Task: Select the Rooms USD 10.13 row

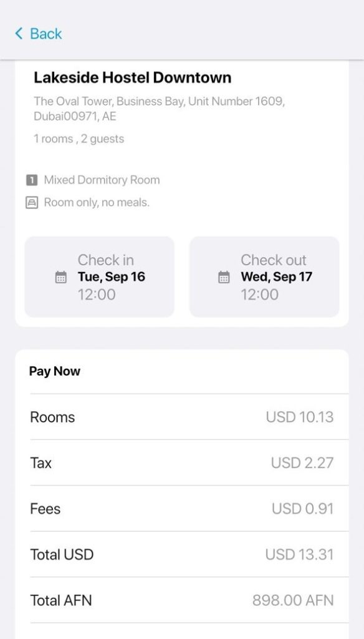Action: click(189, 417)
